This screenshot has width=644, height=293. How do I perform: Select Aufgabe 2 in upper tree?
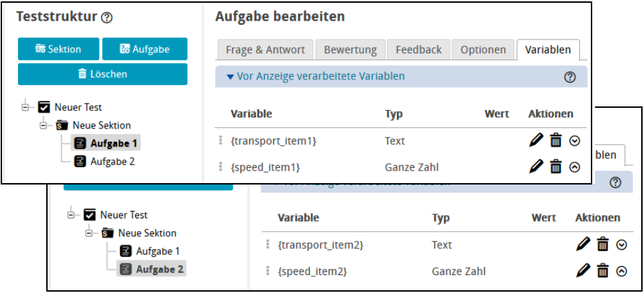[112, 161]
